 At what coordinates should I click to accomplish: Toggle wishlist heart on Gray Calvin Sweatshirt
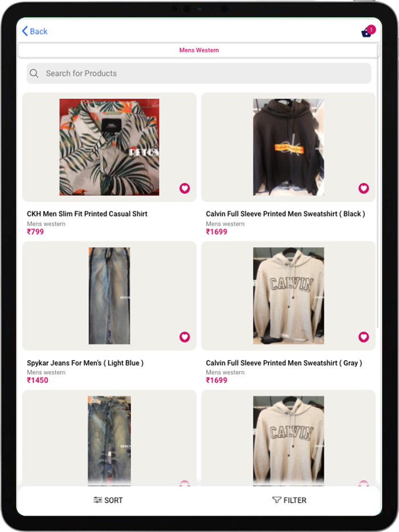click(364, 337)
